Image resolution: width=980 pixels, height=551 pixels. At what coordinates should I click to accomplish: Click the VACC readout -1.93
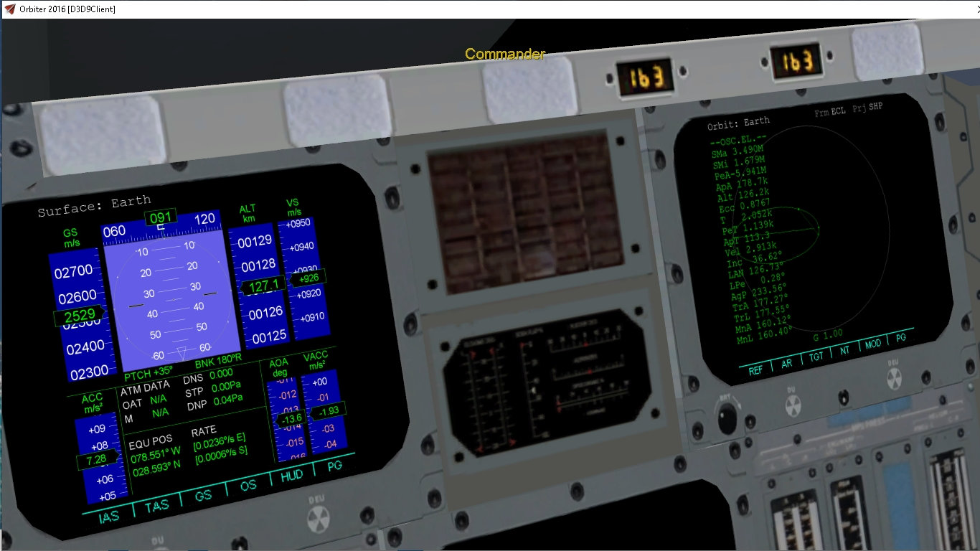(328, 410)
